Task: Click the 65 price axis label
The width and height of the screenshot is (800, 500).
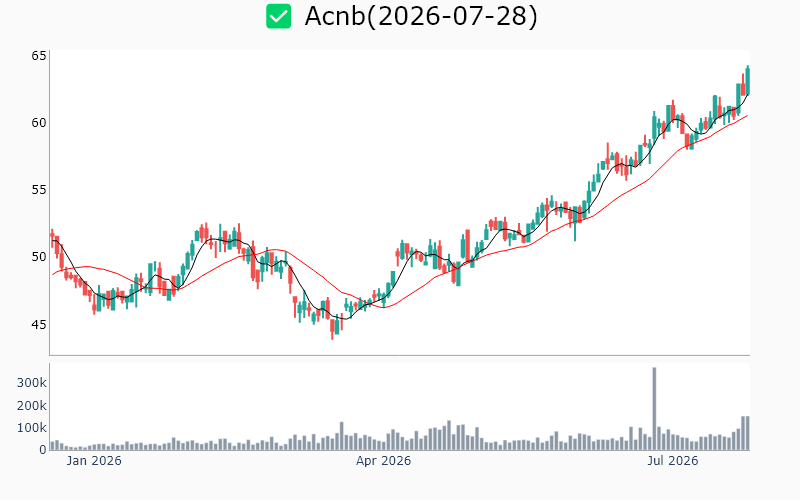Action: (x=39, y=56)
